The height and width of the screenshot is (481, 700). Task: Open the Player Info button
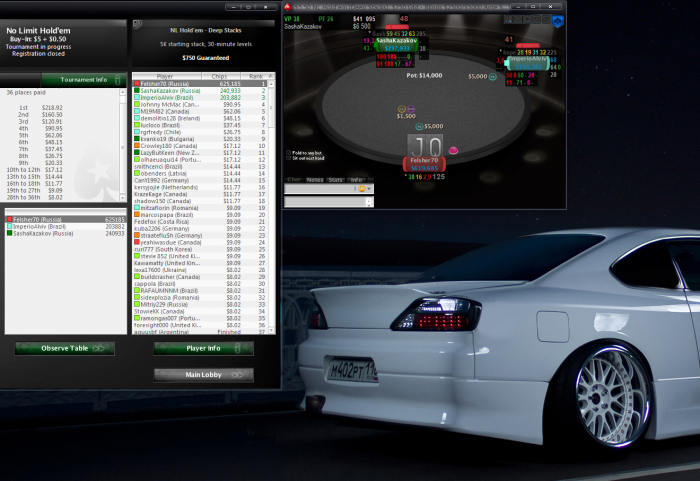pyautogui.click(x=204, y=348)
